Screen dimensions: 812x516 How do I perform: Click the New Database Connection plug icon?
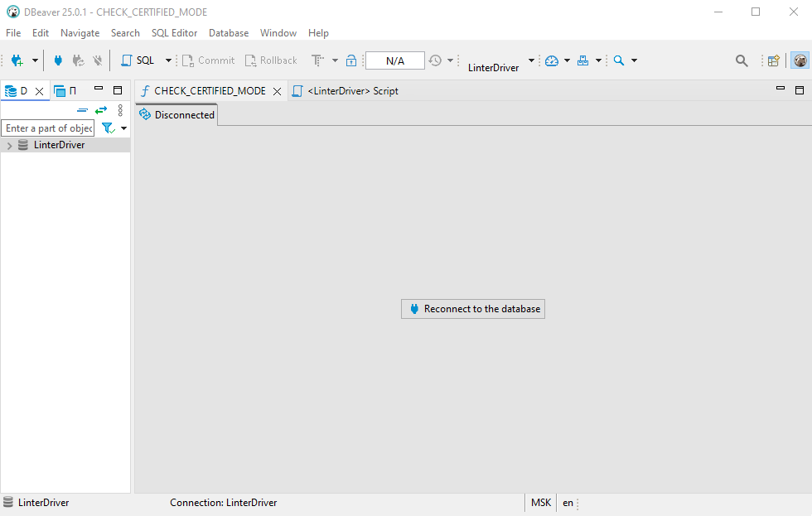[x=17, y=60]
